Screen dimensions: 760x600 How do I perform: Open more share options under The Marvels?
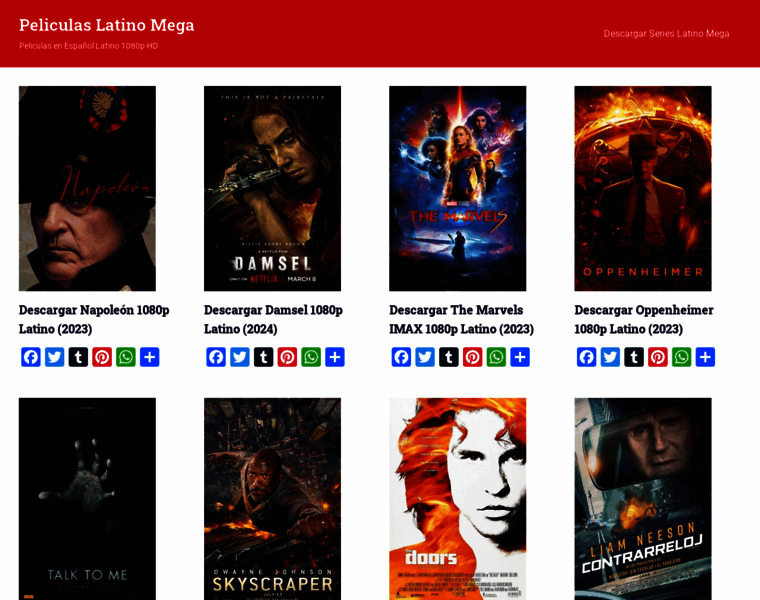coord(520,357)
